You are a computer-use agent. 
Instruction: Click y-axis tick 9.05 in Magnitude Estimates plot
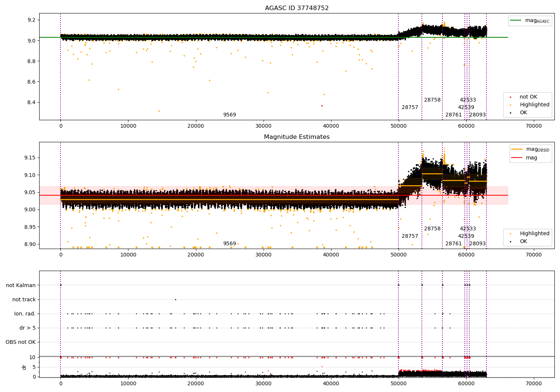click(30, 193)
